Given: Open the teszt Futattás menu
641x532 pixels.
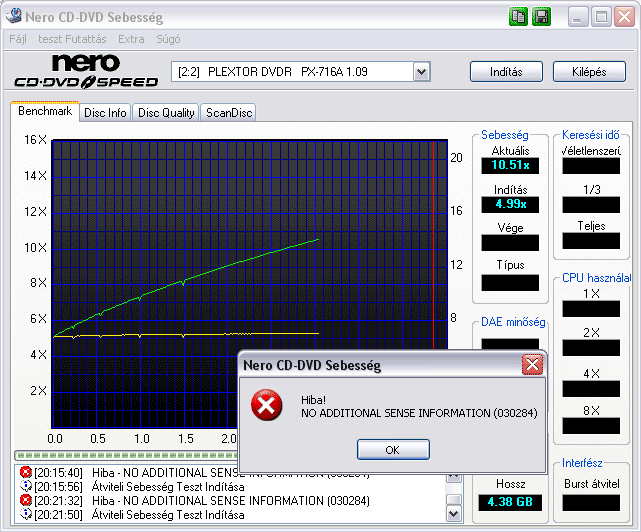Looking at the screenshot, I should [x=72, y=39].
